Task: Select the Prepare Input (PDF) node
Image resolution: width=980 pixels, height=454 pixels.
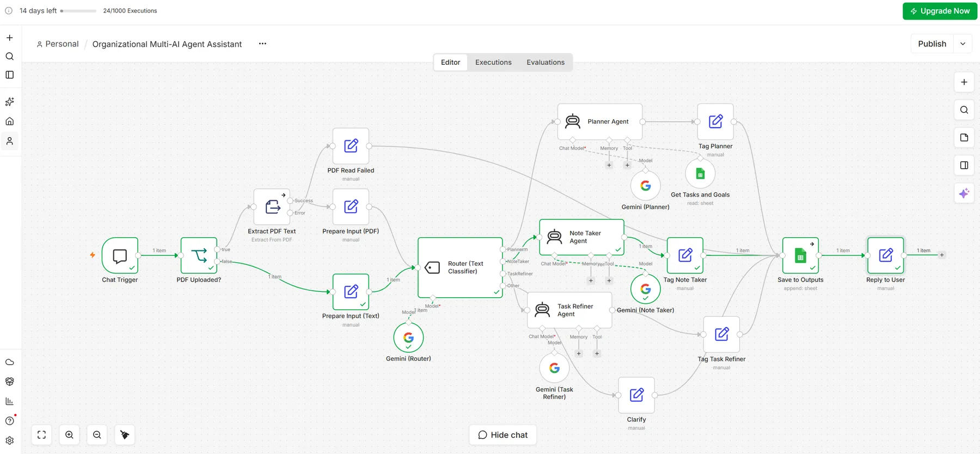Action: click(351, 207)
